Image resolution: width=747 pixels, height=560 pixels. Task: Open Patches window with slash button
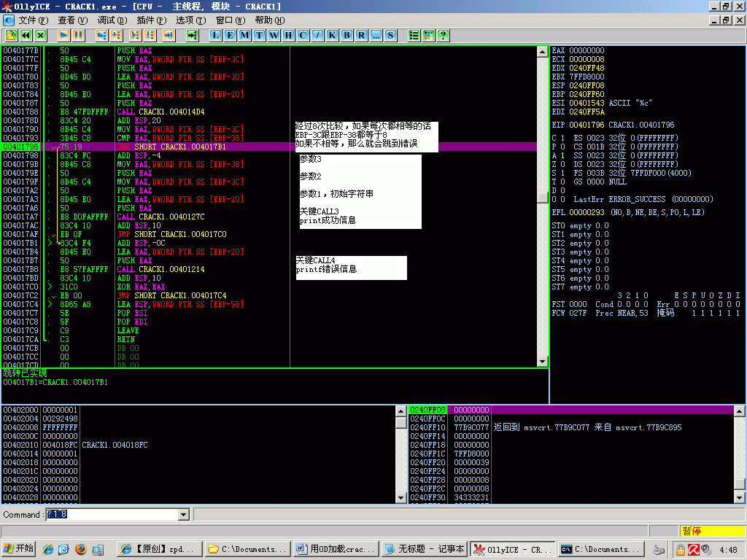[x=318, y=35]
